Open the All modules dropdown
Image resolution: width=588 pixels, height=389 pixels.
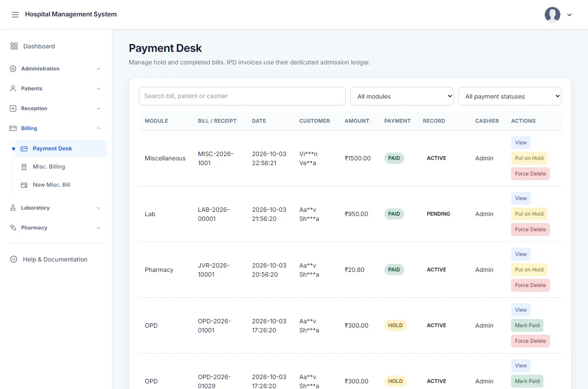point(402,96)
